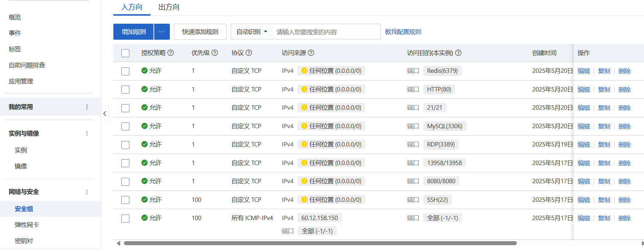
Task: Go to 弹性网卡 in the sidebar
Action: (x=27, y=225)
